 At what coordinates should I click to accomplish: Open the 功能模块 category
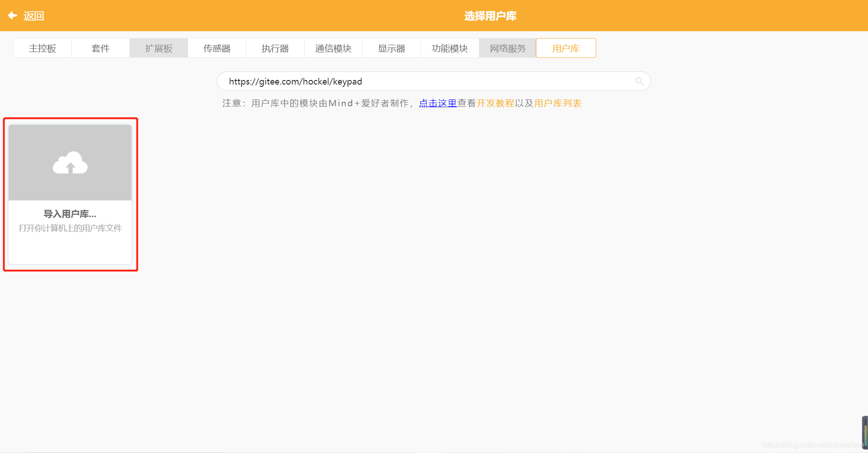[x=449, y=48]
